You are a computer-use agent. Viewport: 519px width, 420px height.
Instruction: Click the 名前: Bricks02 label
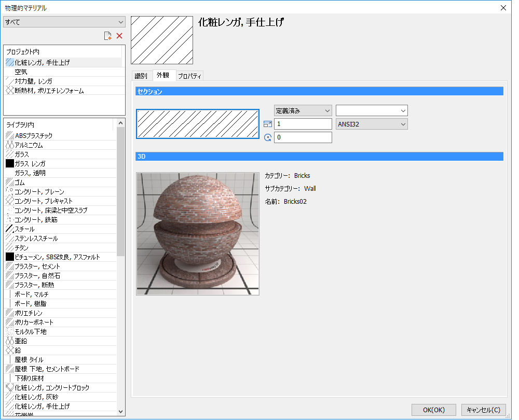(x=285, y=201)
